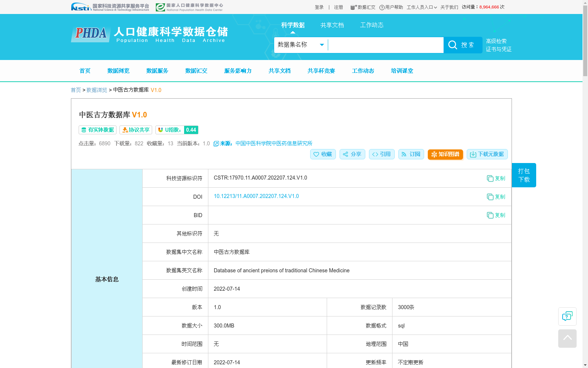This screenshot has height=368, width=588.
Task: Open the 数据集名称 search type dropdown
Action: click(301, 45)
